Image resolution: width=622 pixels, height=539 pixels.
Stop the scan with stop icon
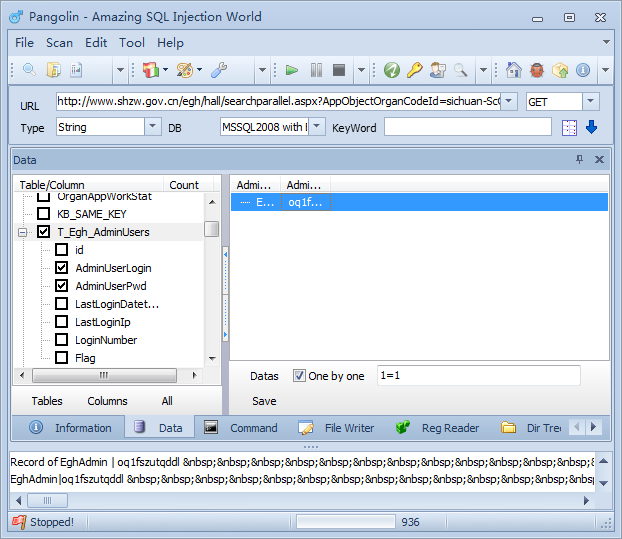(339, 70)
